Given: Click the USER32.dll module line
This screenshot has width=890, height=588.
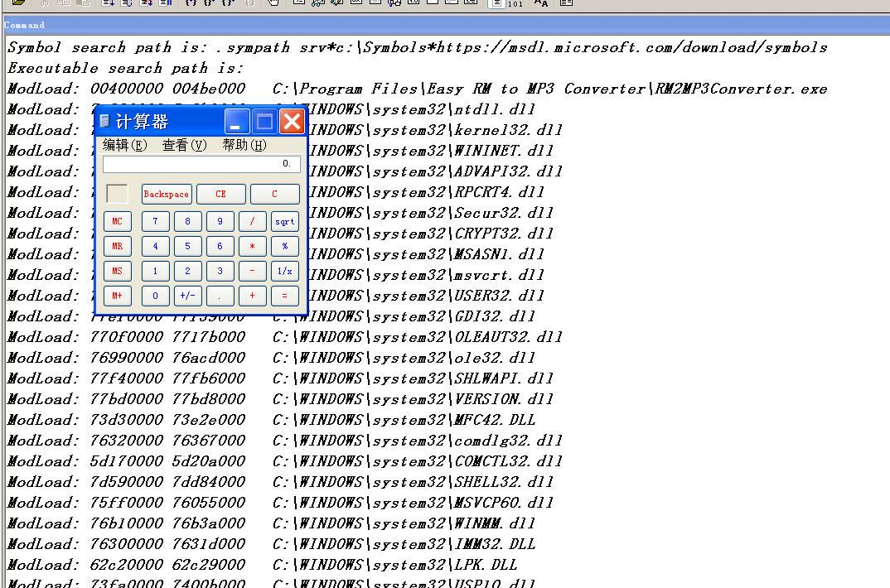Looking at the screenshot, I should click(427, 296).
